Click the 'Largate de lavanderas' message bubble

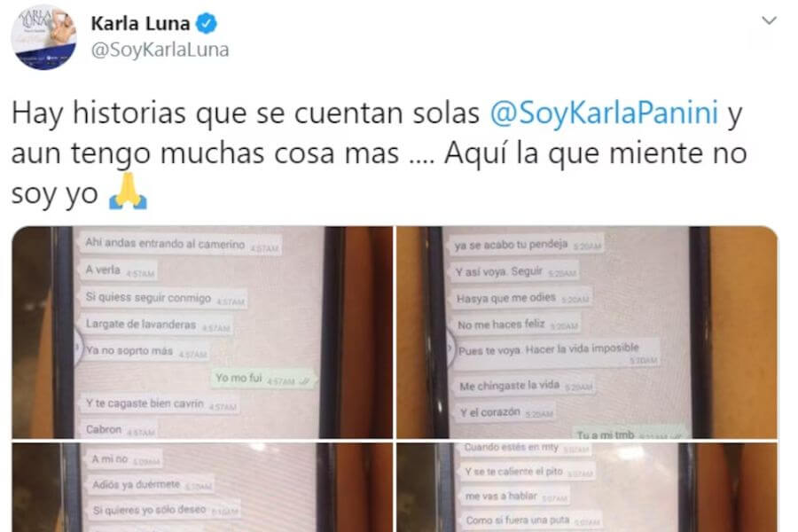click(158, 325)
